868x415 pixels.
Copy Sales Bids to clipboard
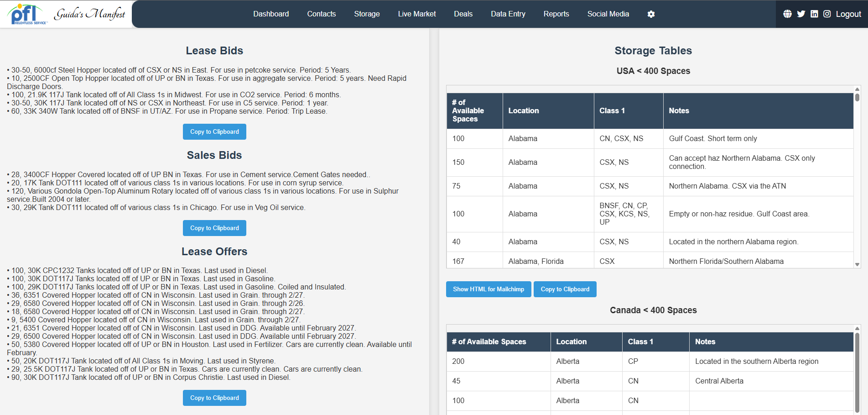(214, 228)
